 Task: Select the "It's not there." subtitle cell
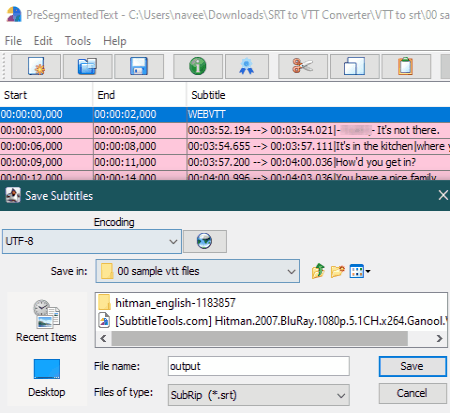click(318, 130)
